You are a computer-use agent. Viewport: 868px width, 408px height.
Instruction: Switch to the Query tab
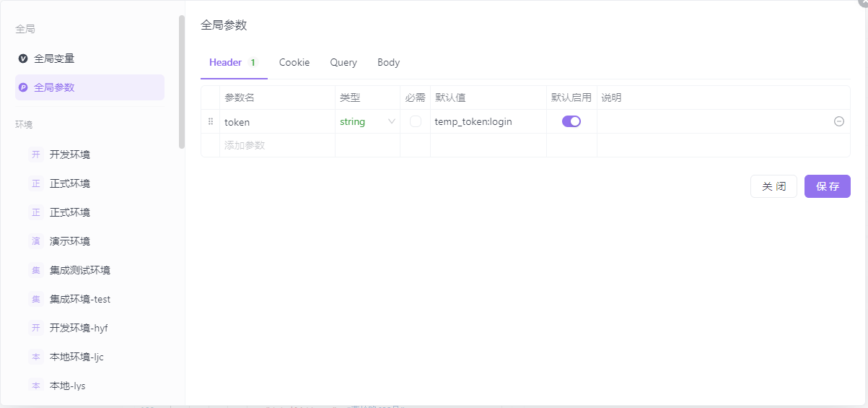[343, 62]
